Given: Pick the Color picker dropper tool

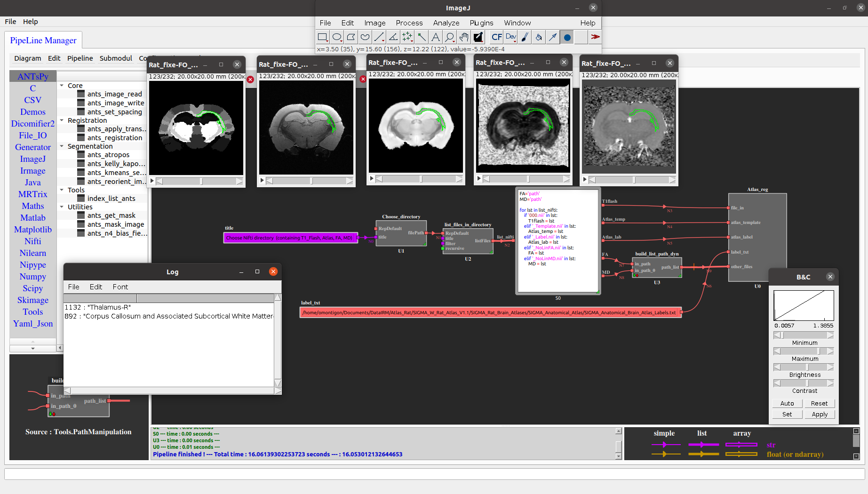Looking at the screenshot, I should (478, 37).
